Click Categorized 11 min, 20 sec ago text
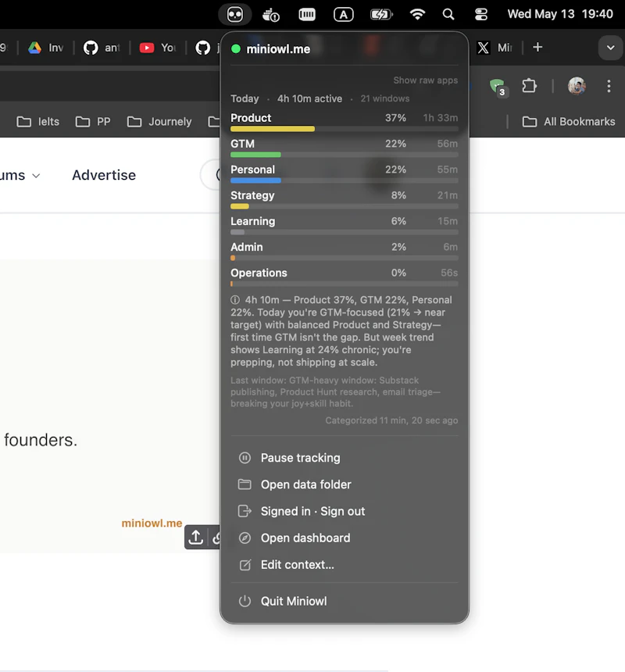 [x=391, y=421]
